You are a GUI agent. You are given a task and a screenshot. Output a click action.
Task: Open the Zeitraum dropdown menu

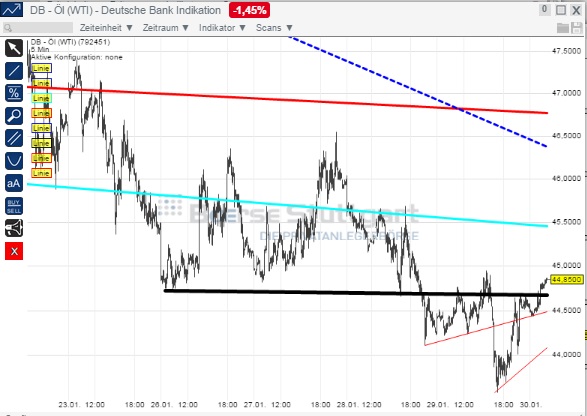coord(166,28)
